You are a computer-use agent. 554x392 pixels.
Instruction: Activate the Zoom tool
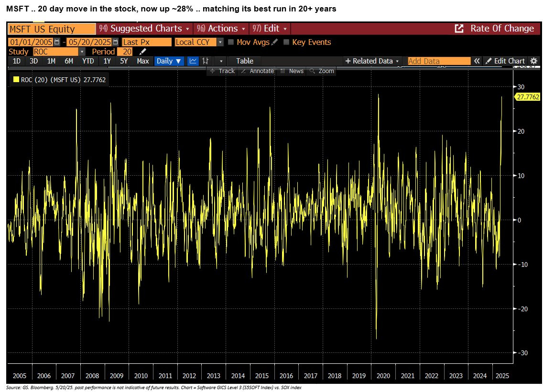[x=322, y=71]
